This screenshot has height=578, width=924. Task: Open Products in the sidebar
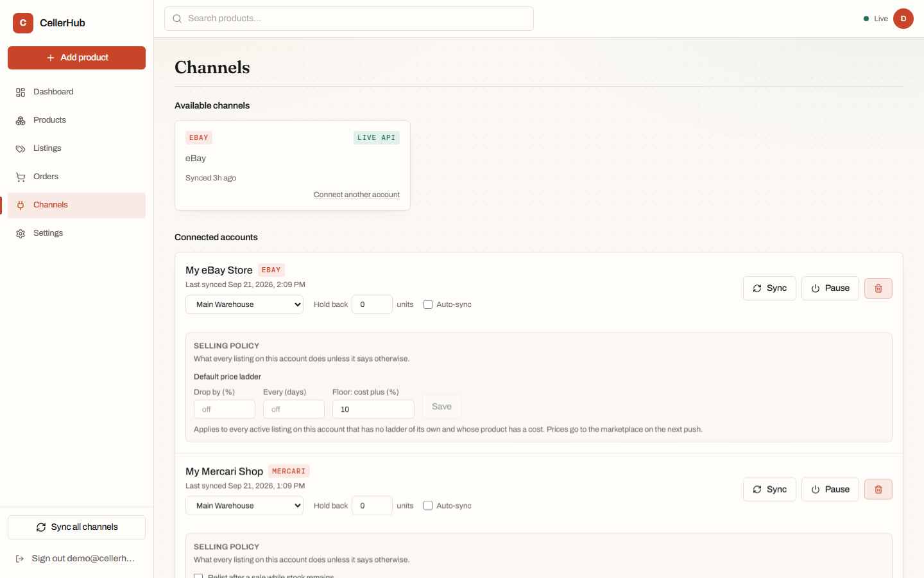(76, 120)
